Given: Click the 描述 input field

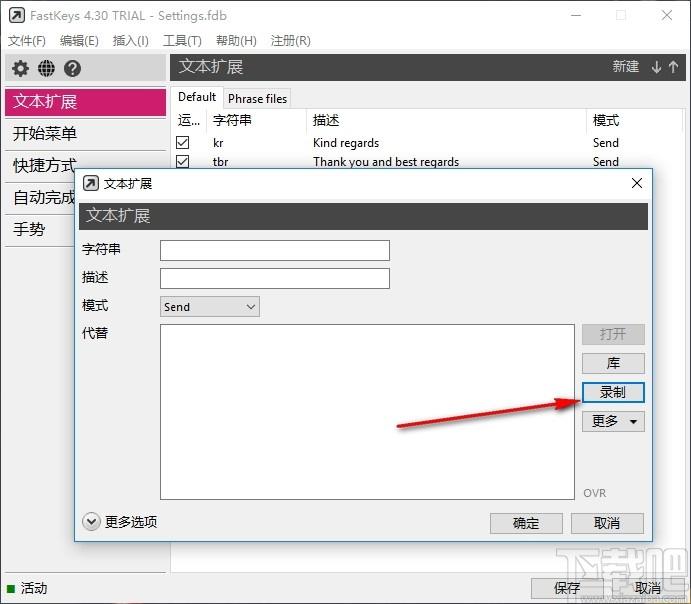Looking at the screenshot, I should click(275, 278).
